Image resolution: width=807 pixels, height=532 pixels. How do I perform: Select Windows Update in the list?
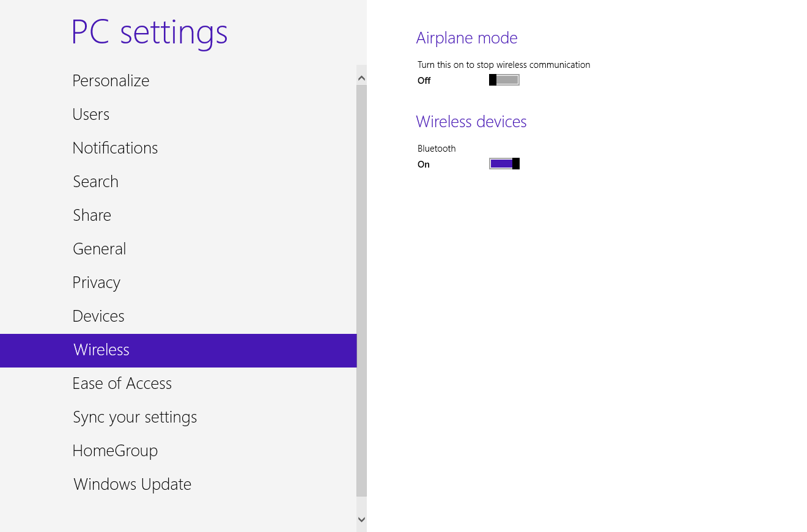pyautogui.click(x=178, y=484)
